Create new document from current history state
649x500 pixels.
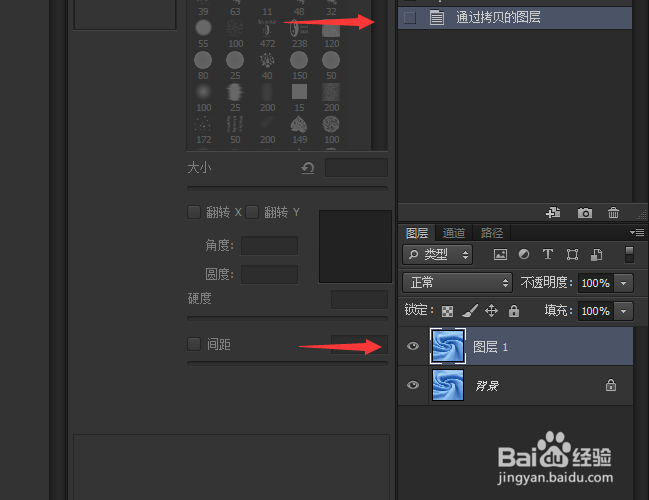pos(553,213)
